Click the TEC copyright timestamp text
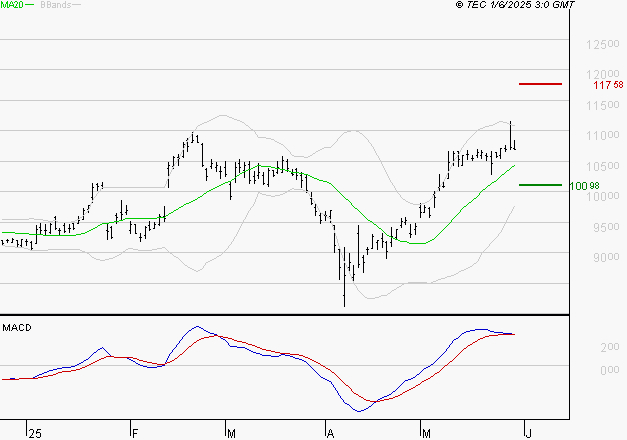 tap(515, 5)
